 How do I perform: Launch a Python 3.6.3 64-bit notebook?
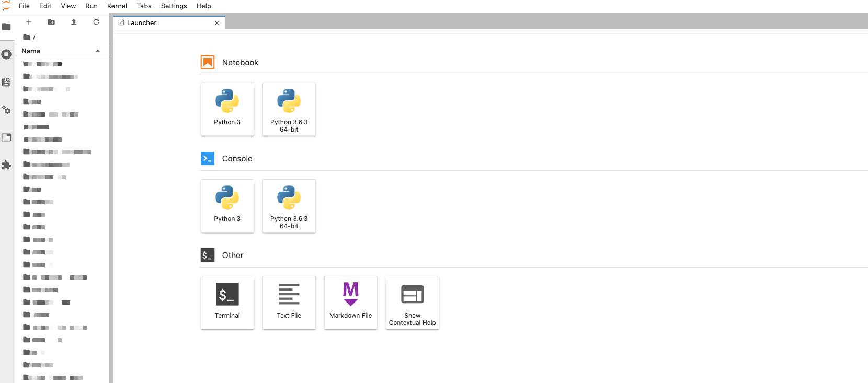coord(289,109)
